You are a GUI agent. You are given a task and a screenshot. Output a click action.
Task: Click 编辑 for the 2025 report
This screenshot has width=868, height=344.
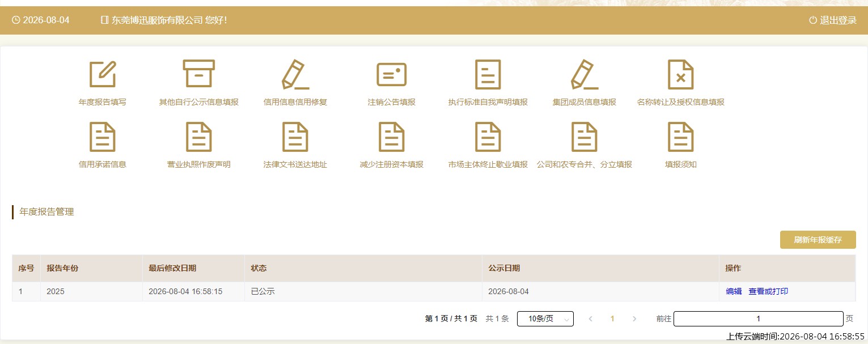click(x=734, y=291)
